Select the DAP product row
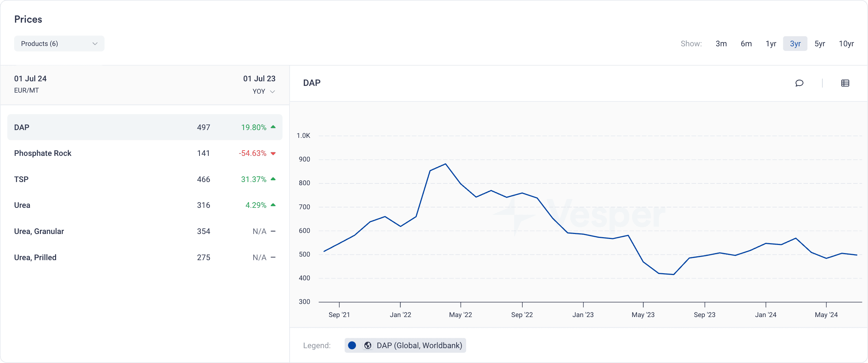 (x=145, y=127)
